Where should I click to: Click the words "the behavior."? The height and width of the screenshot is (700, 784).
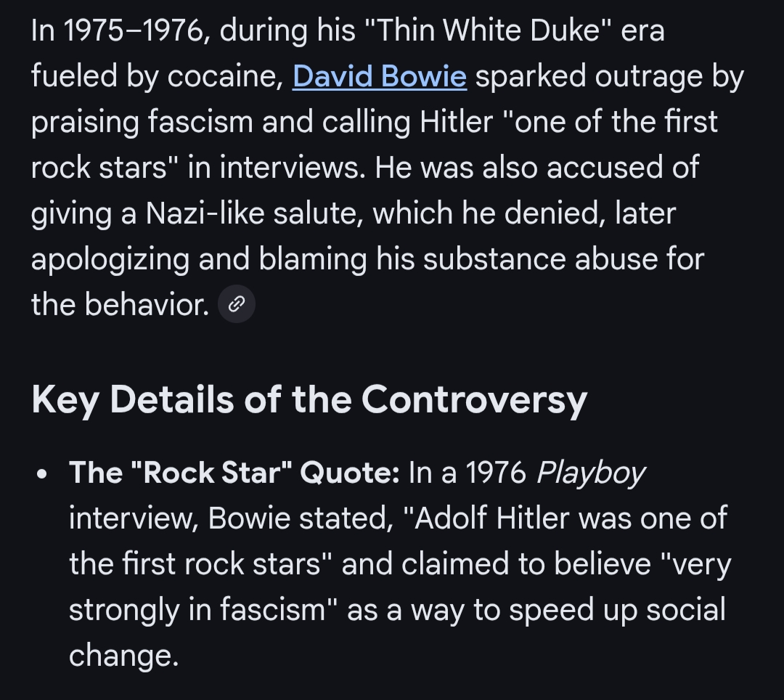(x=120, y=305)
